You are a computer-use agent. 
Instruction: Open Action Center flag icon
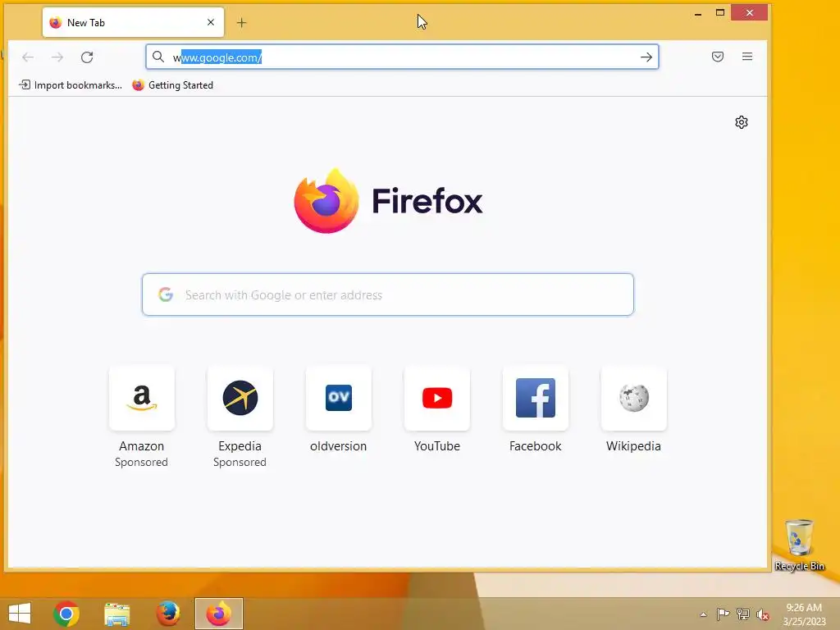click(723, 614)
